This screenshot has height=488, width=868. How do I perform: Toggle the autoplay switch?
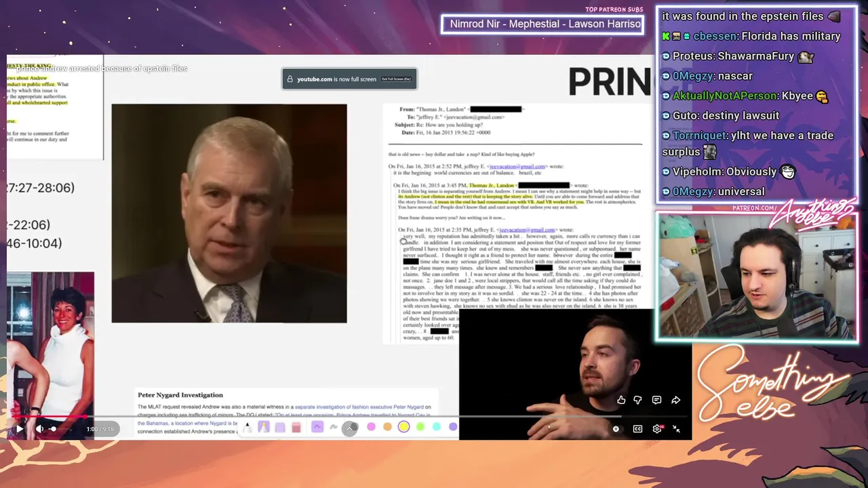616,428
